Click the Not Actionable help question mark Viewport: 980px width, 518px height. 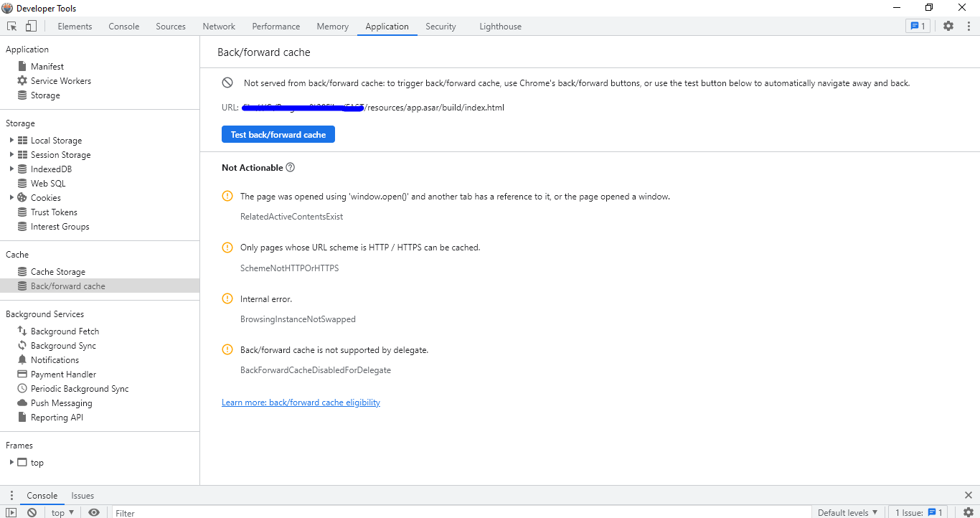click(290, 167)
